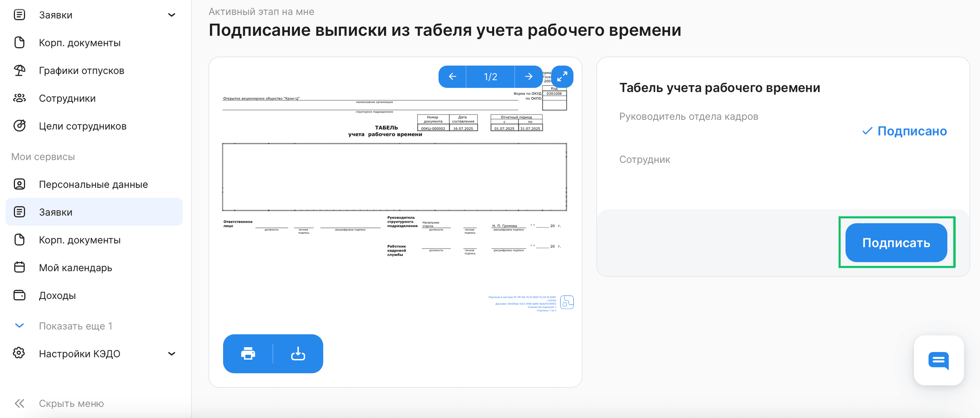Click the download document icon
980x418 pixels.
(298, 354)
